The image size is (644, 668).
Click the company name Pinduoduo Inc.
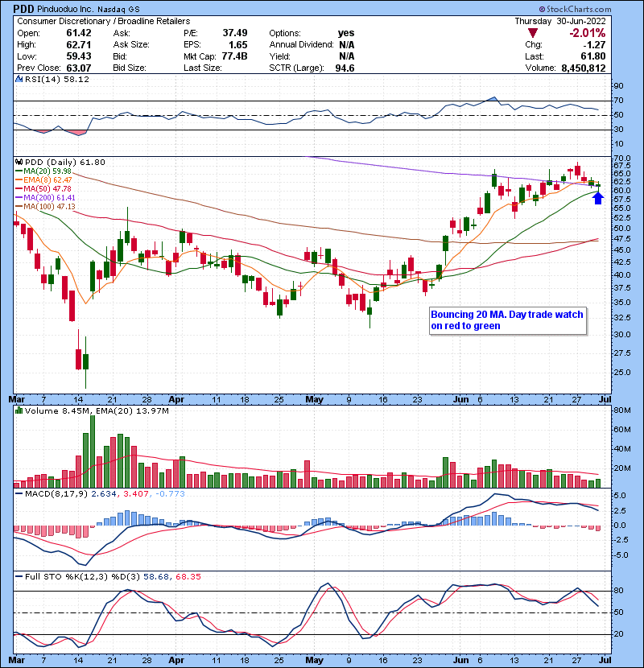tap(64, 9)
